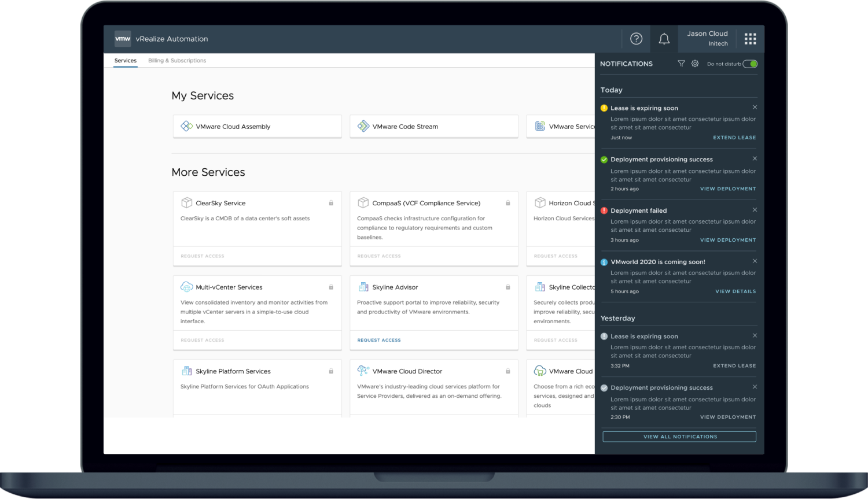Toggle the Do not disturb switch
The height and width of the screenshot is (499, 868).
click(x=750, y=64)
